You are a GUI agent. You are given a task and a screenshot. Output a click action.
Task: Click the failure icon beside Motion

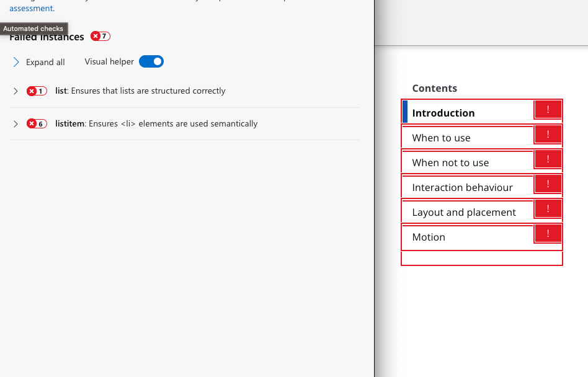pyautogui.click(x=548, y=233)
